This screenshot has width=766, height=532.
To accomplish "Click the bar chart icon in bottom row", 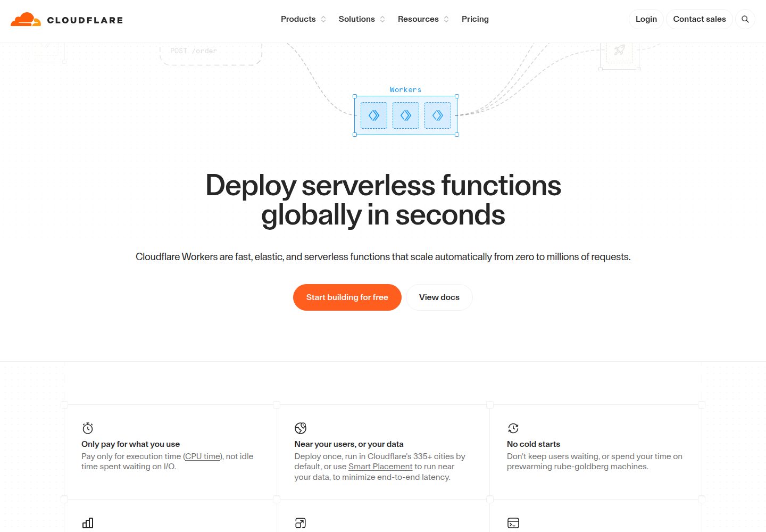I will click(88, 523).
